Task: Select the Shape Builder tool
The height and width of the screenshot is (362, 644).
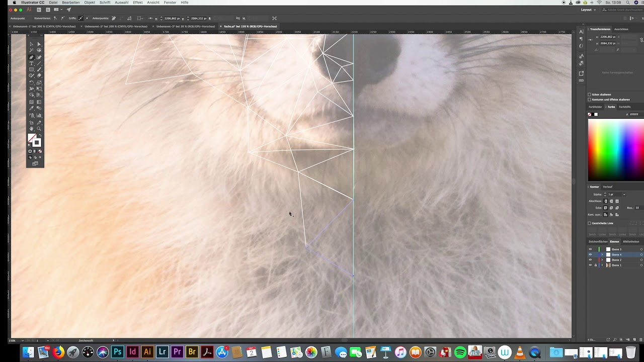Action: (x=31, y=95)
